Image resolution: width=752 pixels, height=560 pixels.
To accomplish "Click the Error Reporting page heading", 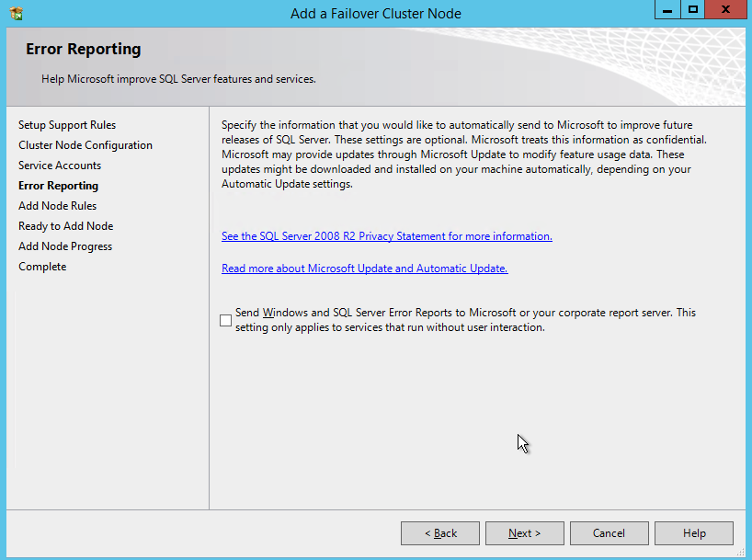I will point(84,50).
